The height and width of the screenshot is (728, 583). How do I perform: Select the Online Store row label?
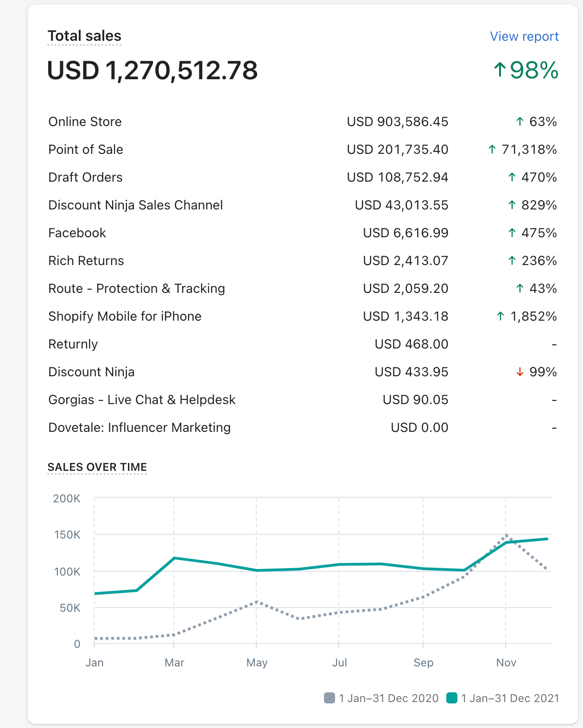tap(85, 122)
